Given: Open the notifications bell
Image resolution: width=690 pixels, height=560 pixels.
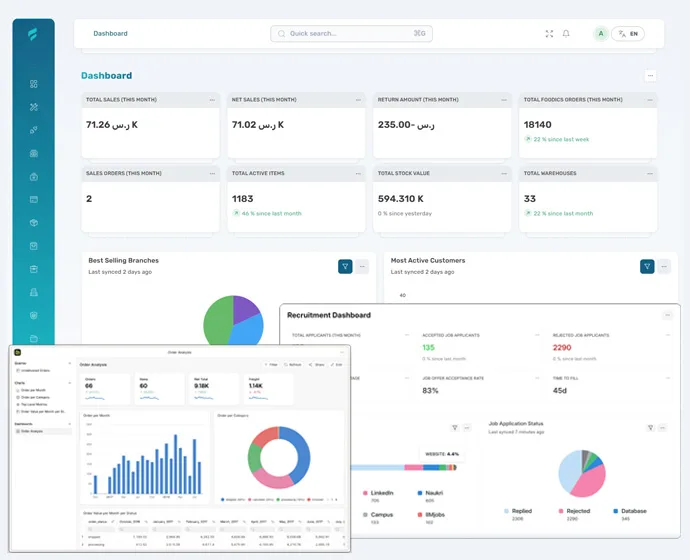Looking at the screenshot, I should point(566,34).
